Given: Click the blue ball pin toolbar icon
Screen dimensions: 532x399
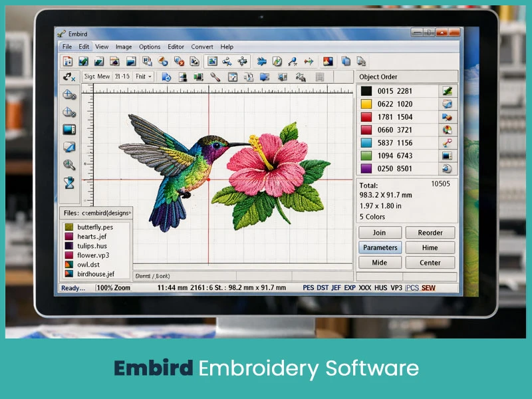Looking at the screenshot, I should click(x=293, y=61).
